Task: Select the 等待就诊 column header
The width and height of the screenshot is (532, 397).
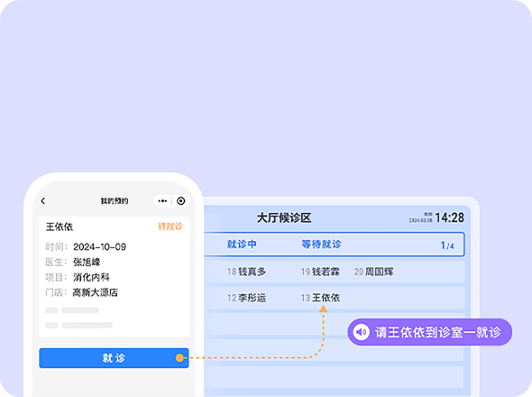Action: point(321,245)
